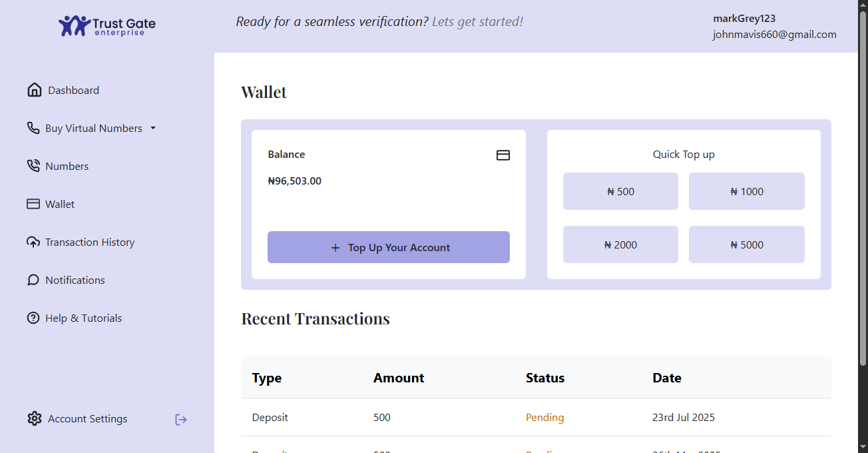The width and height of the screenshot is (868, 453).
Task: Click the logout arrow icon
Action: coord(181,419)
